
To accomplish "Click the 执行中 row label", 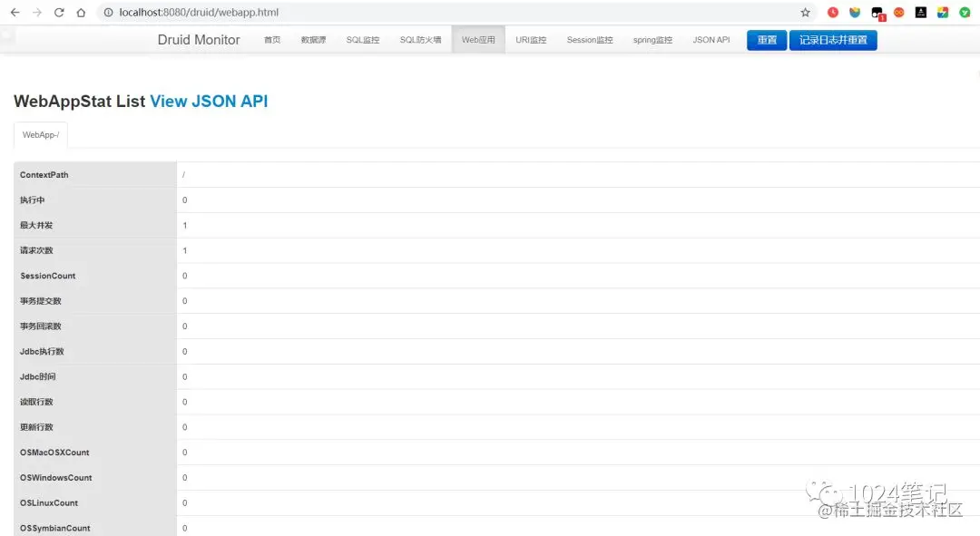I will pos(32,200).
